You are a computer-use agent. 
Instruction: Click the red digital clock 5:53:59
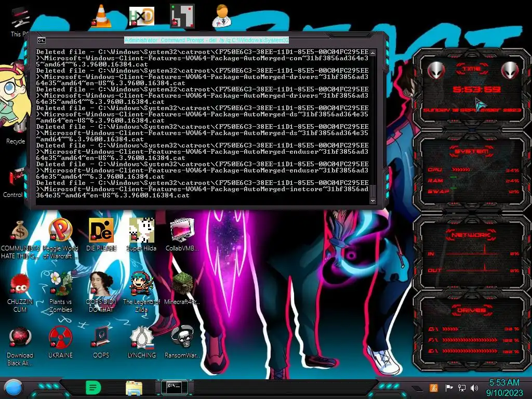pos(477,90)
